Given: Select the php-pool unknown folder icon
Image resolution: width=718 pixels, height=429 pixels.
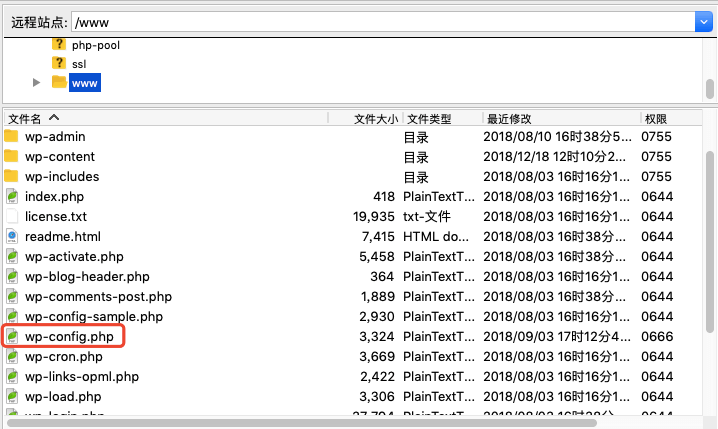Looking at the screenshot, I should [59, 44].
